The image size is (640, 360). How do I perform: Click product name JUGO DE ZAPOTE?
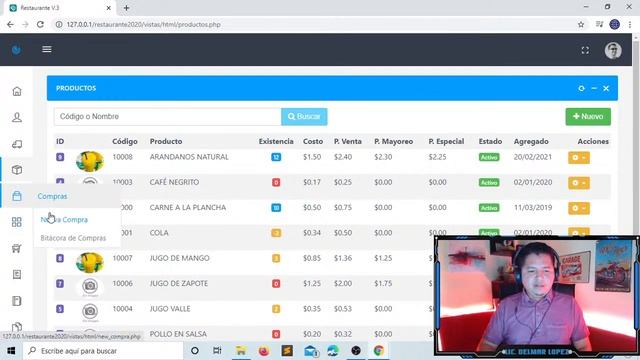coord(179,283)
